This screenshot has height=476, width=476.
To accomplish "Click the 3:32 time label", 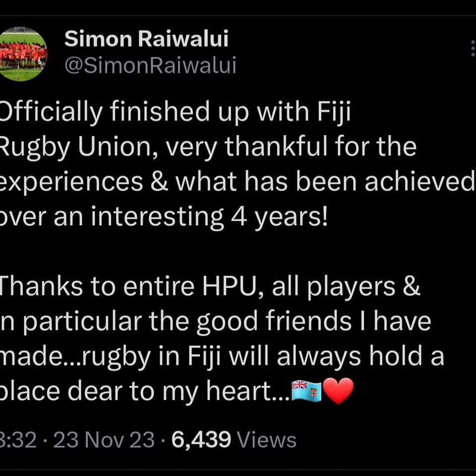I will pos(18,440).
